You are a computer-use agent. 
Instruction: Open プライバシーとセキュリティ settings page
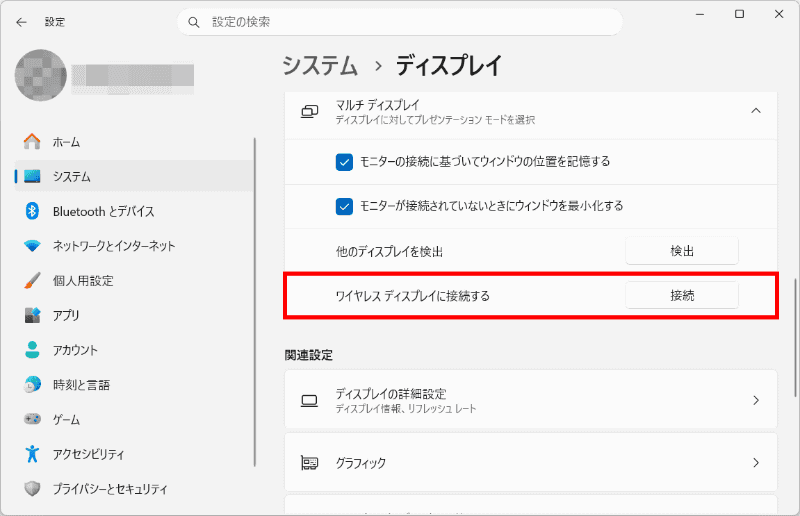tap(134, 489)
